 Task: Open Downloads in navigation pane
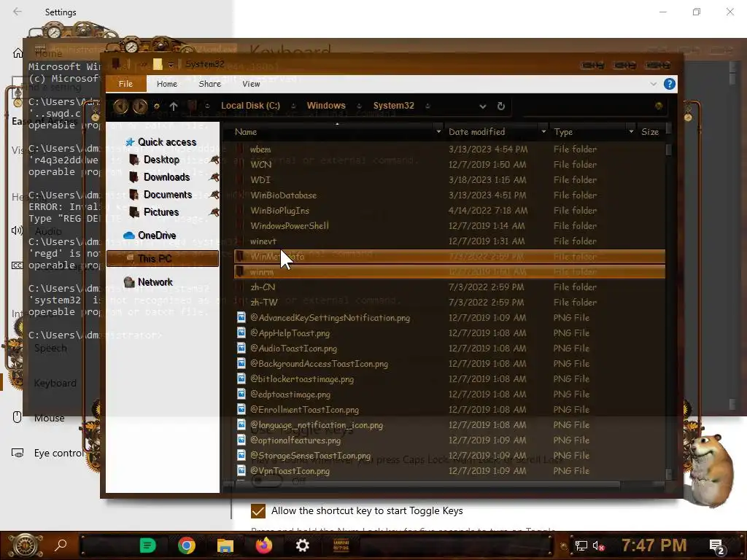(167, 177)
